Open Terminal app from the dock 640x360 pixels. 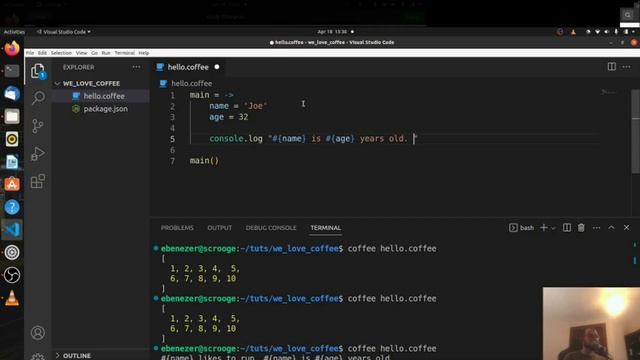pyautogui.click(x=12, y=71)
